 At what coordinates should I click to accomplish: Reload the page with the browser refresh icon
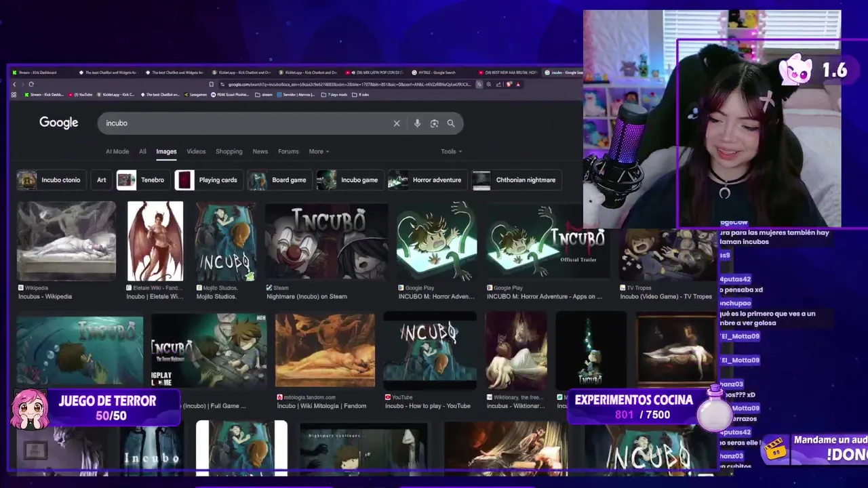31,85
